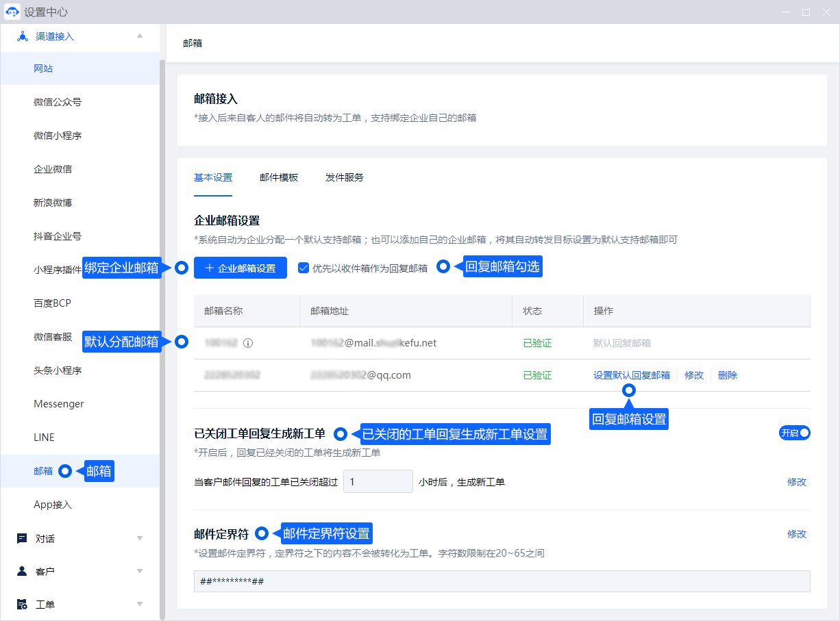Expand the 客户 section arrow
Screen dimensions: 840x621
pos(140,571)
